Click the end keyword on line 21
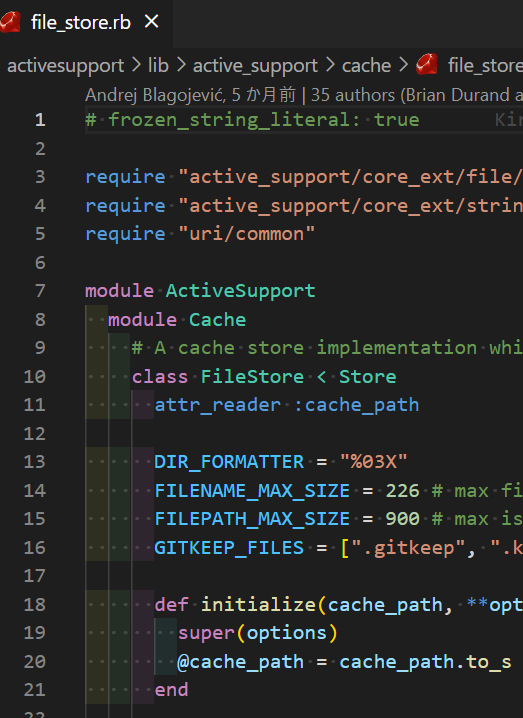 (171, 690)
